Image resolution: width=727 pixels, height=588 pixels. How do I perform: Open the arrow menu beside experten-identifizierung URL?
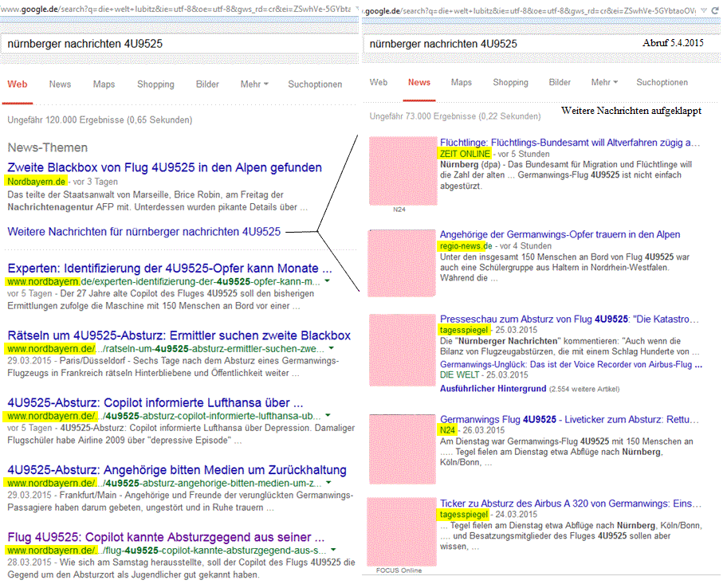[328, 281]
